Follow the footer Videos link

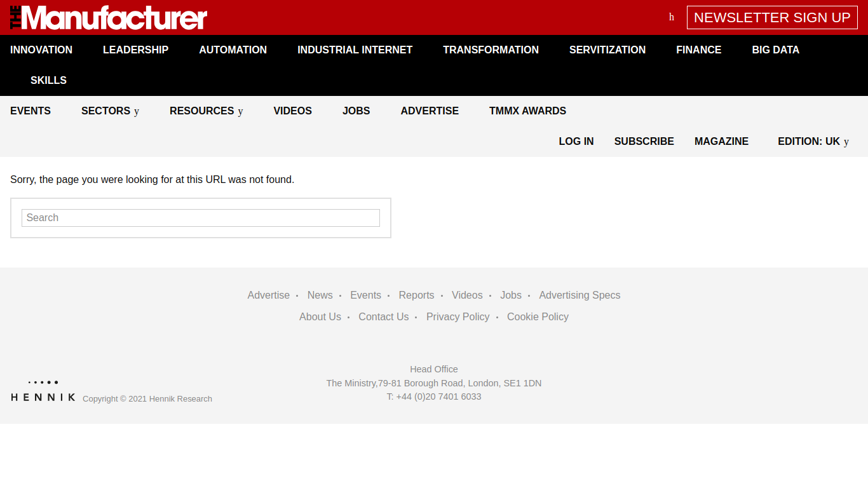pyautogui.click(x=467, y=295)
